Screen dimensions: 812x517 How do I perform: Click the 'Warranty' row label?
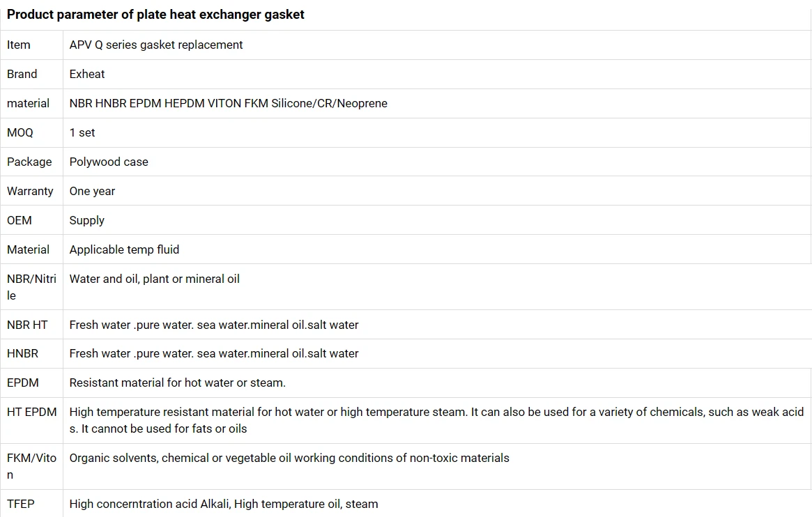[30, 191]
